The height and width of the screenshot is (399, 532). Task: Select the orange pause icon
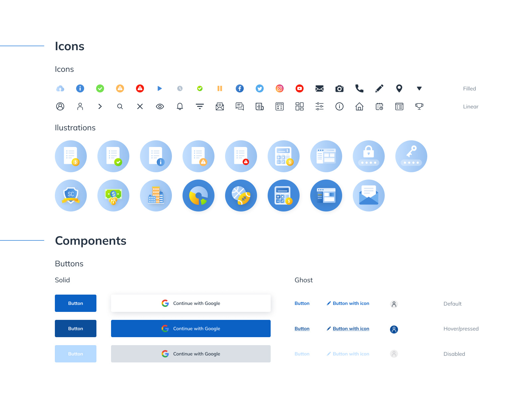click(x=219, y=88)
